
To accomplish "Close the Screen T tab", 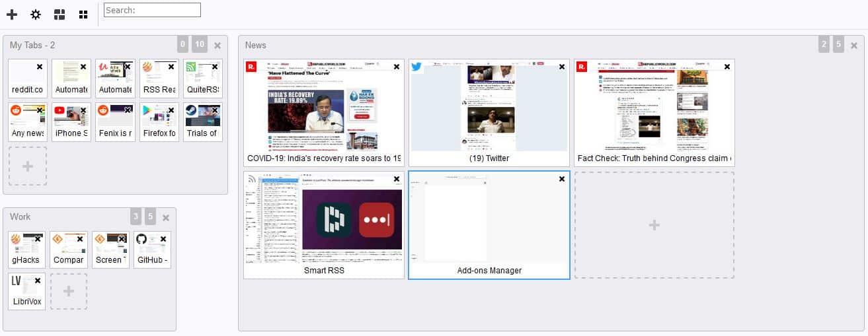I will (121, 239).
